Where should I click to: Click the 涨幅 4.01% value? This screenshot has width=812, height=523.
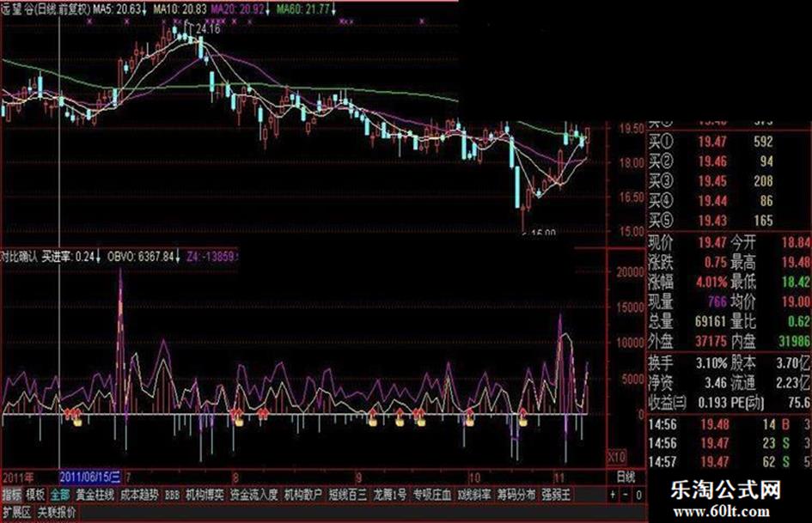711,283
